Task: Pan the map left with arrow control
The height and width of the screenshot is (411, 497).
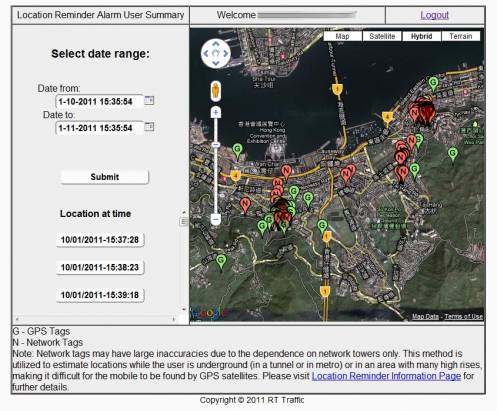Action: click(206, 53)
